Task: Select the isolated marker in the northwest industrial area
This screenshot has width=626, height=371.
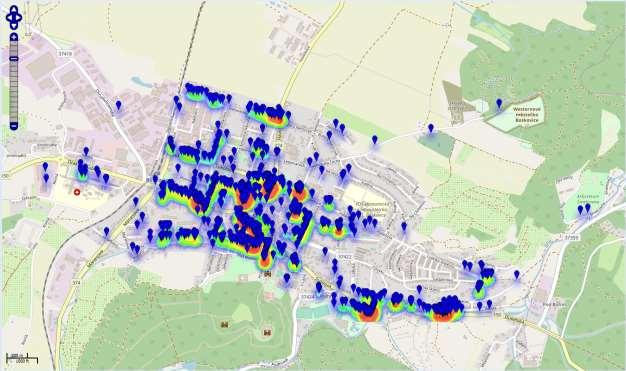Action: [118, 105]
